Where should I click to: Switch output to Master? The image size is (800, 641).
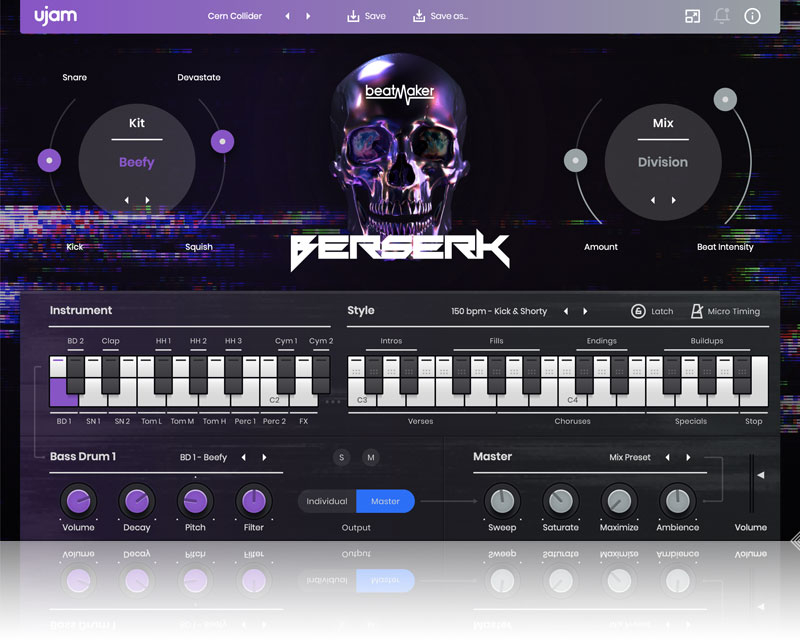(385, 501)
